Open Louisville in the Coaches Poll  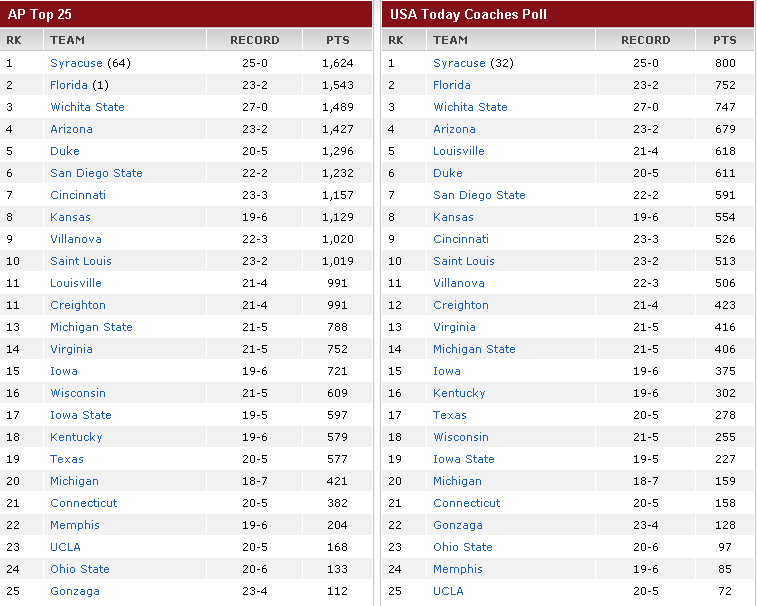(x=459, y=151)
